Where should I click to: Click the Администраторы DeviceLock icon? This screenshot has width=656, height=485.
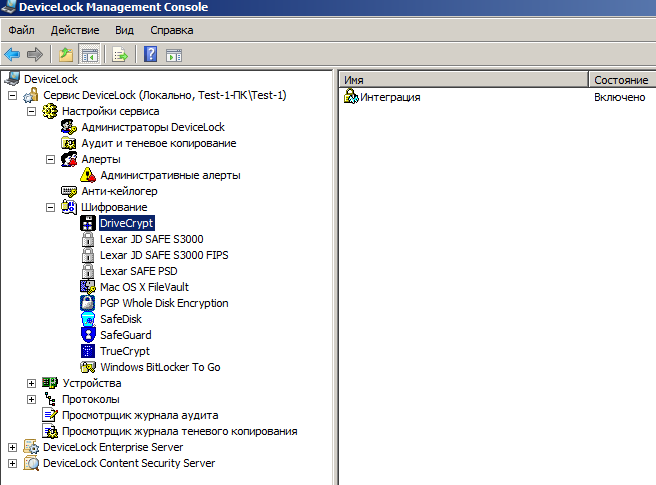[x=69, y=127]
